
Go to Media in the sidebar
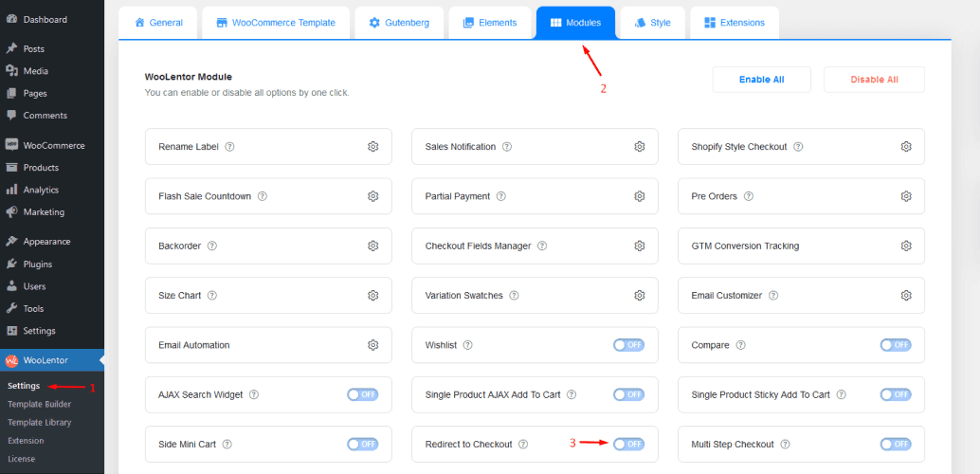point(52,71)
